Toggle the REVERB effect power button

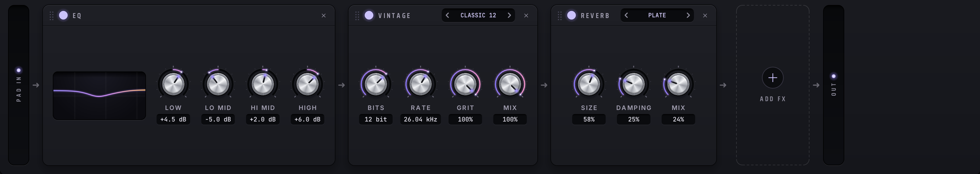572,15
